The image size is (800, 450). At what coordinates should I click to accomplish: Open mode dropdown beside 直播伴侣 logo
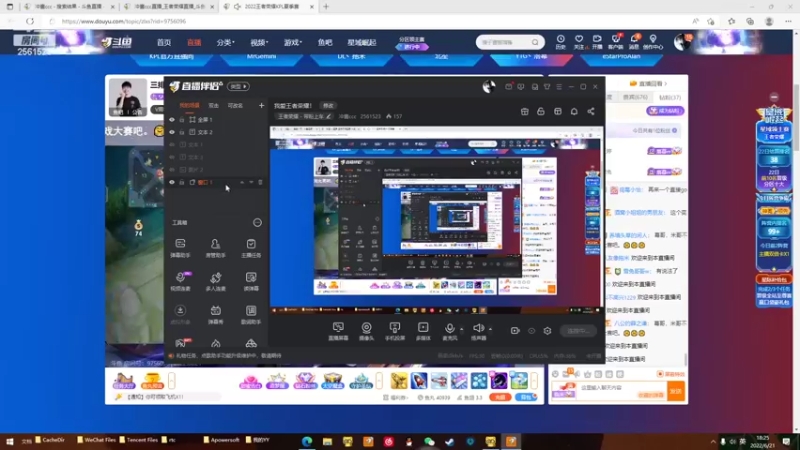(x=238, y=86)
